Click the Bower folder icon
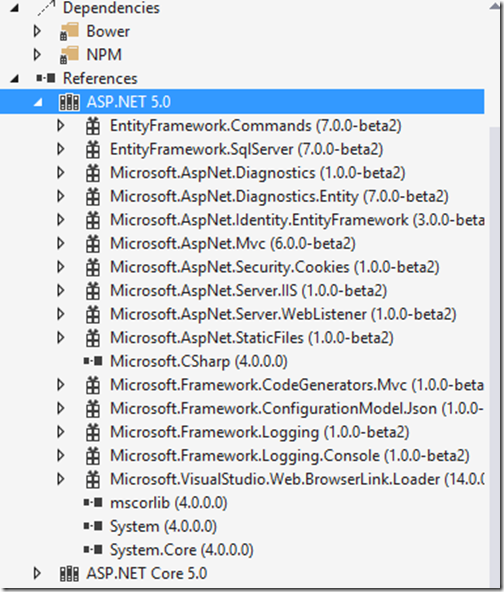Screen dimensions: 504x592 pyautogui.click(x=69, y=31)
